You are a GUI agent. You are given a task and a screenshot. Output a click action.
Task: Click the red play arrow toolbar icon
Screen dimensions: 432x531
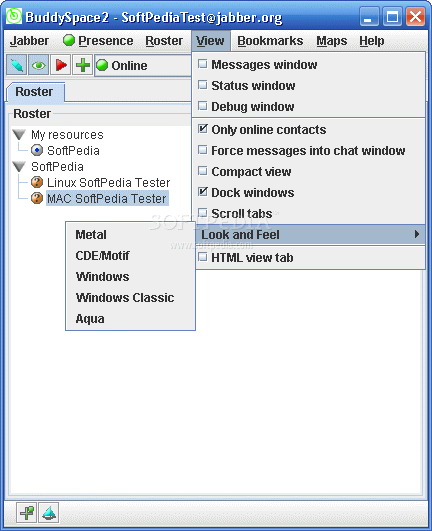[x=61, y=65]
